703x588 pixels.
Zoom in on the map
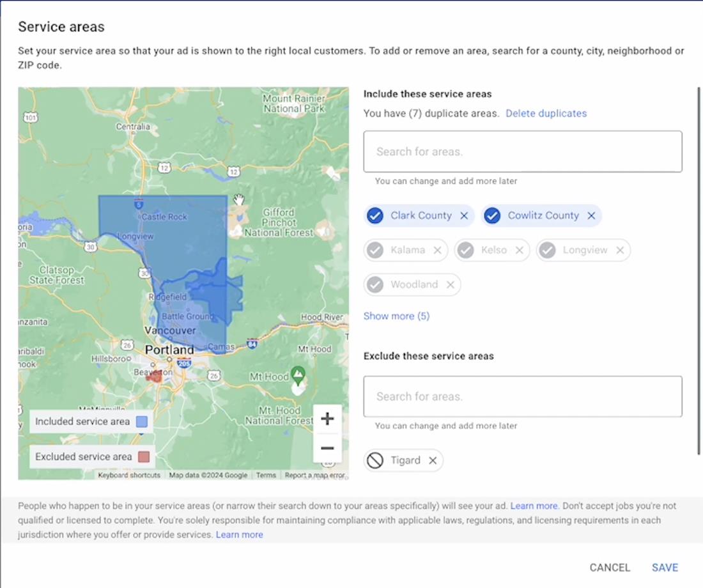327,419
